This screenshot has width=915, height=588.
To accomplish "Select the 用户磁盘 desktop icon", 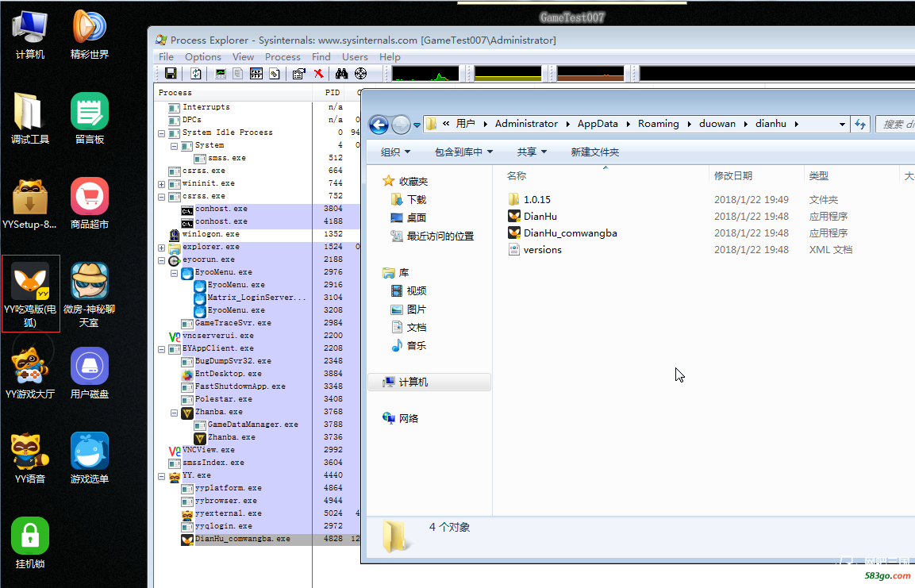I will [x=90, y=373].
